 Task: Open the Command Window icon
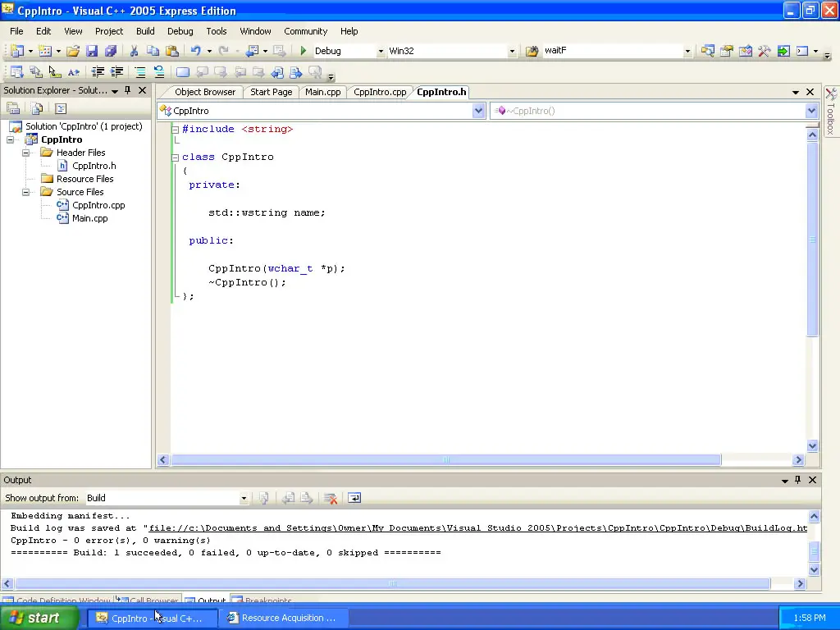click(x=802, y=51)
